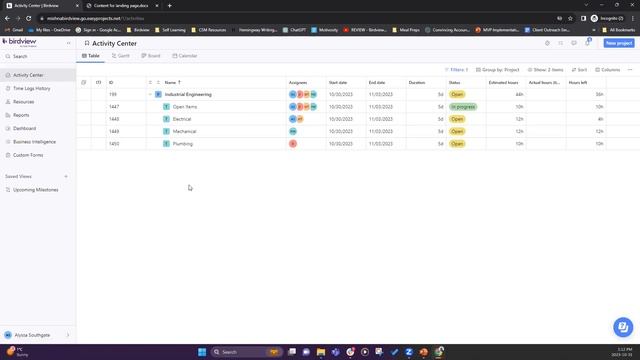
Task: Click the Hours left column header
Action: [578, 82]
